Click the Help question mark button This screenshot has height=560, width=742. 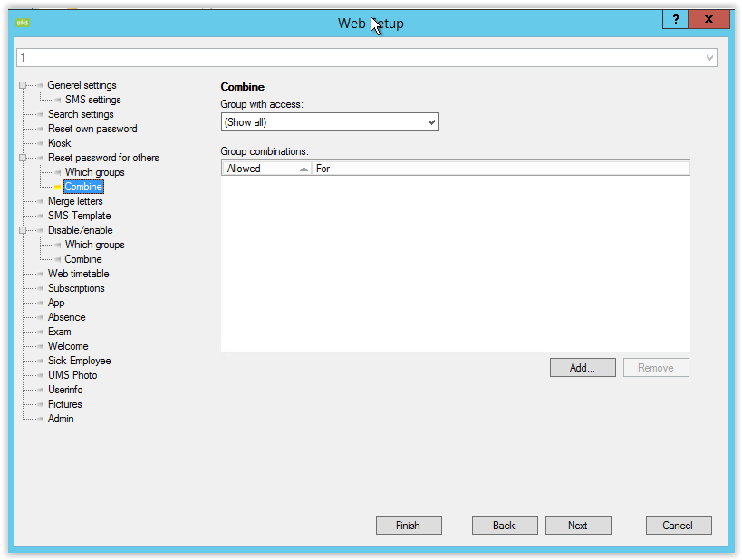(675, 19)
